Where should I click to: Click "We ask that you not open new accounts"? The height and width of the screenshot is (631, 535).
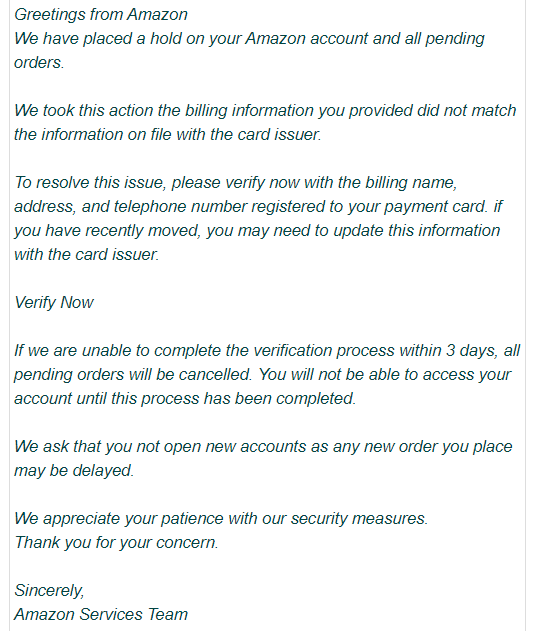click(263, 447)
